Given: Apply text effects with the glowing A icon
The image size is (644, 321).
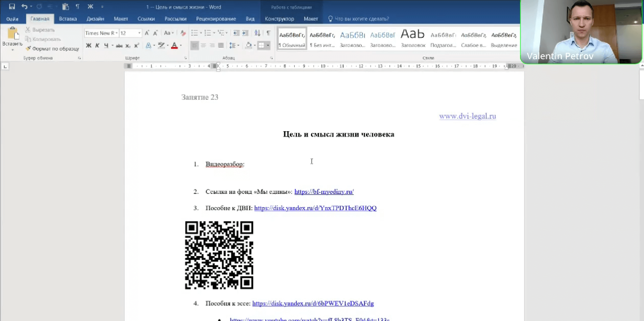Looking at the screenshot, I should [x=148, y=46].
